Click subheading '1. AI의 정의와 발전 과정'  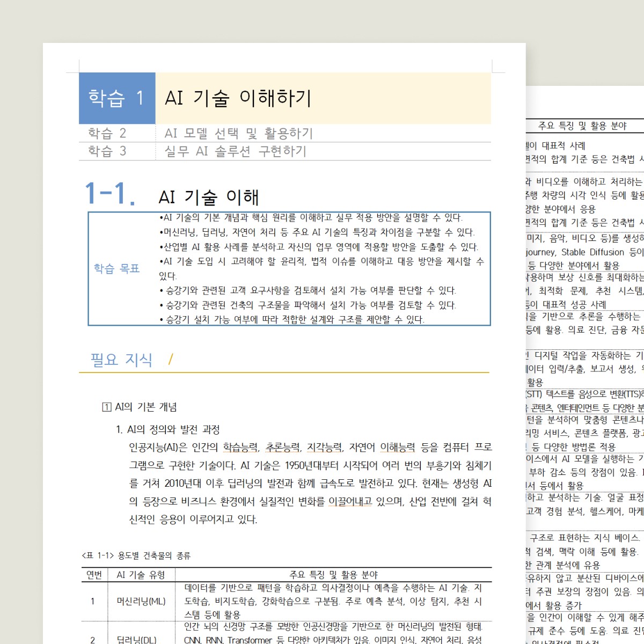pos(168,429)
